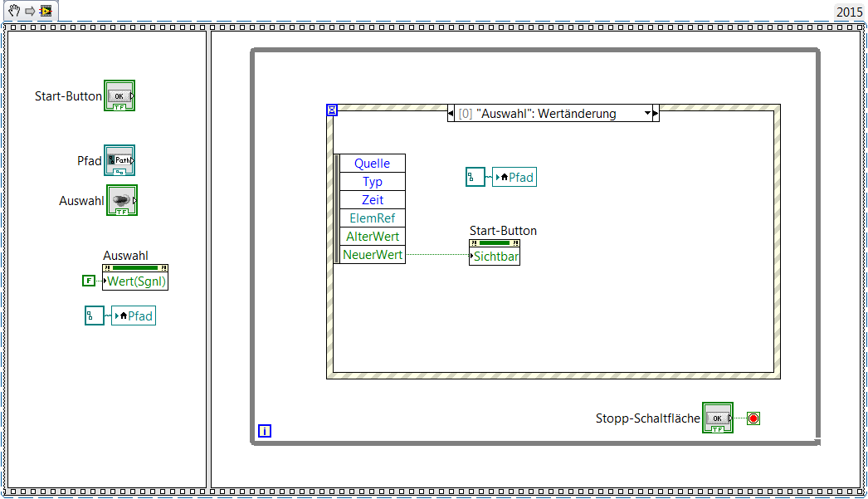Click Pfad local variable inside event structure
Image resolution: width=868 pixels, height=499 pixels.
tap(514, 177)
